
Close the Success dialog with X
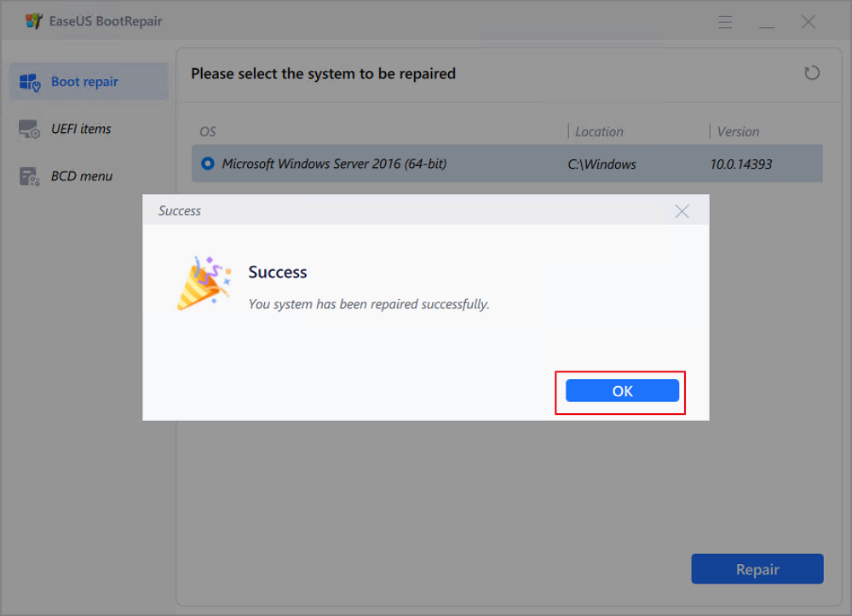point(682,211)
